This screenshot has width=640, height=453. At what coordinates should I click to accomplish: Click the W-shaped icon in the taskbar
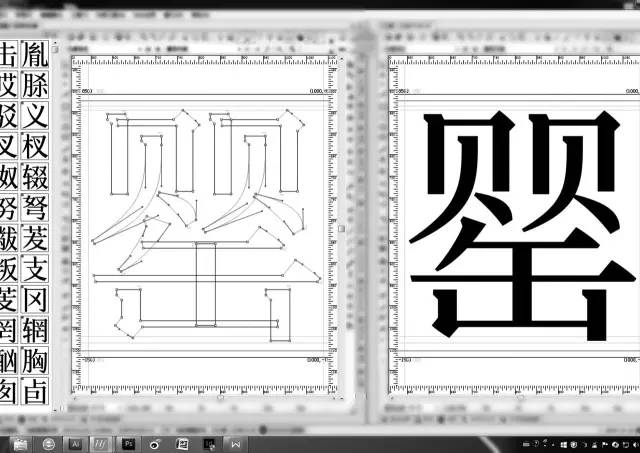tap(236, 442)
